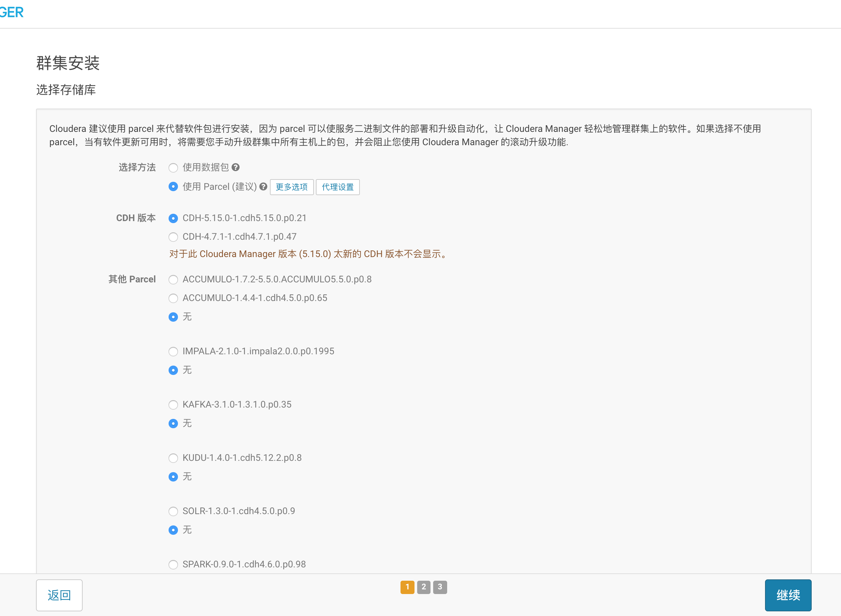Open the 更多选项 button
The height and width of the screenshot is (616, 841).
tap(292, 187)
